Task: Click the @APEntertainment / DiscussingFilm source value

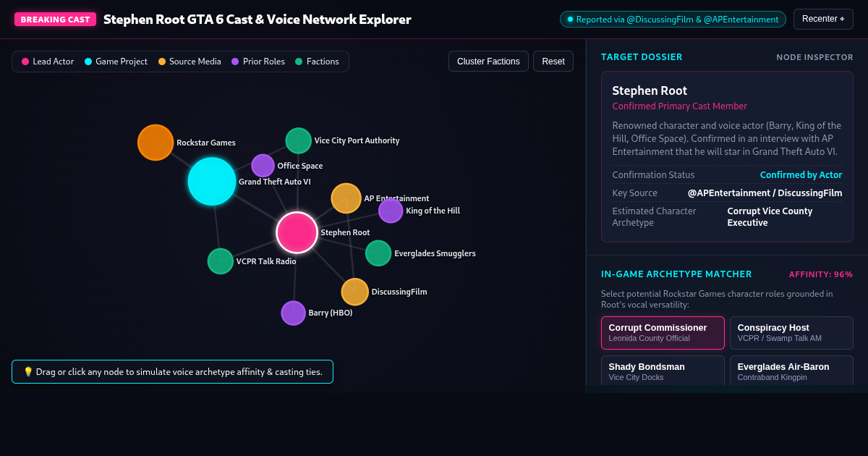Action: (x=765, y=193)
